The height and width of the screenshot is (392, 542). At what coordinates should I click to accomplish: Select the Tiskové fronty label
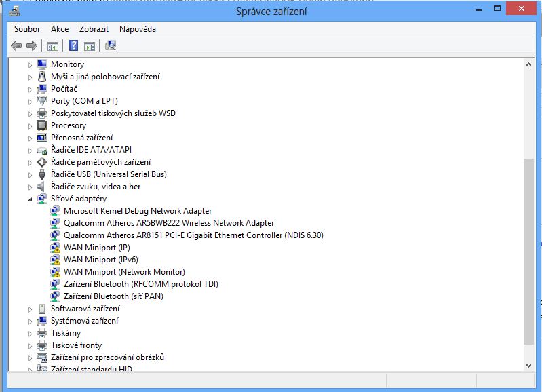tap(76, 345)
